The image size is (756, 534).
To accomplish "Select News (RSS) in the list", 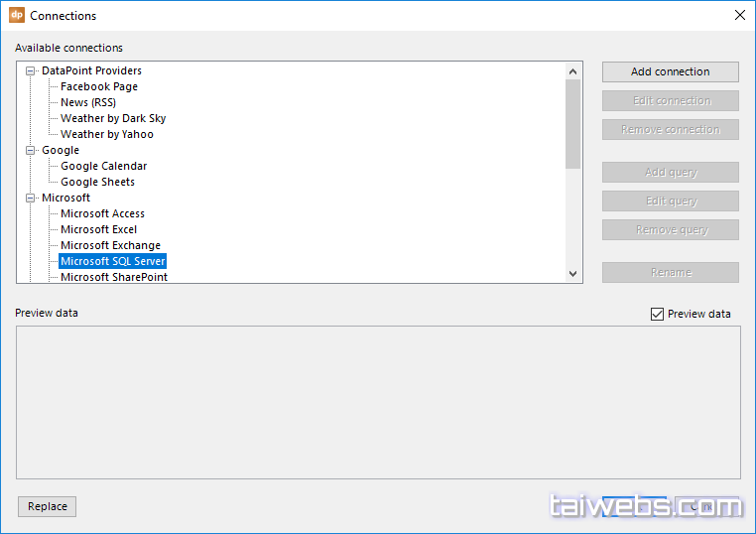I will click(87, 103).
